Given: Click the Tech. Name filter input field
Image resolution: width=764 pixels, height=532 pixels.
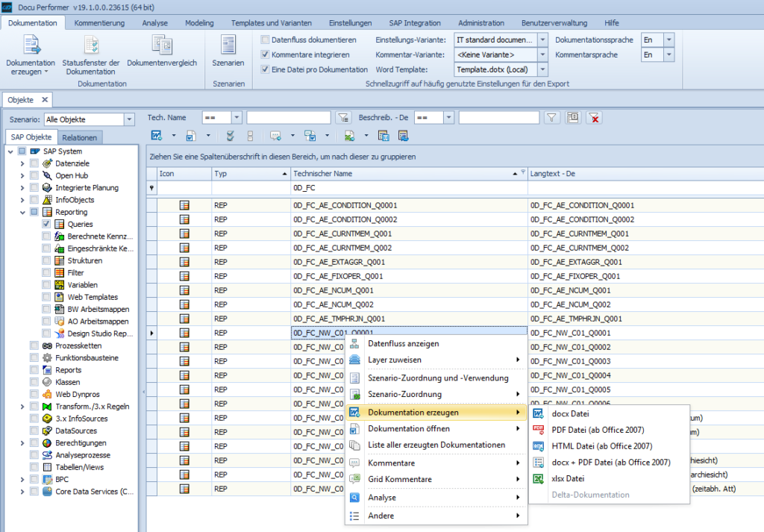Looking at the screenshot, I should click(288, 117).
